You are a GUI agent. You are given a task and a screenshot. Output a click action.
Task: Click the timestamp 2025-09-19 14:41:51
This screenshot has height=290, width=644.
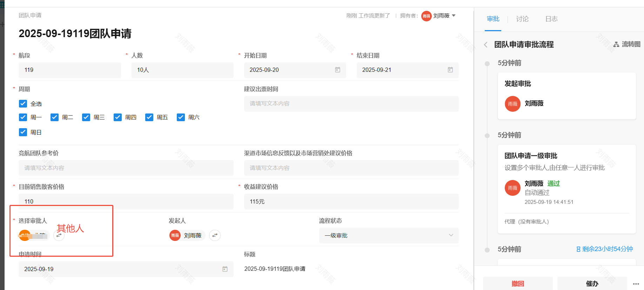(549, 202)
